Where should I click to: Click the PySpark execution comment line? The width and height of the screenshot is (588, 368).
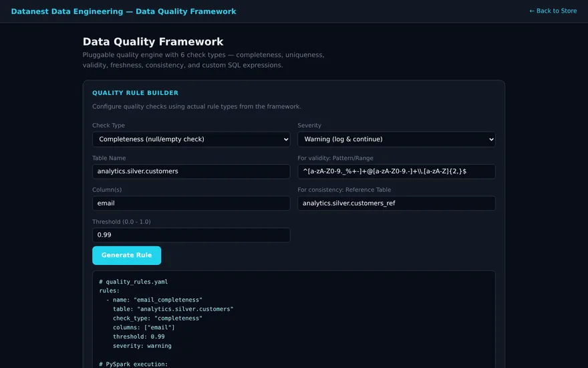tap(133, 364)
